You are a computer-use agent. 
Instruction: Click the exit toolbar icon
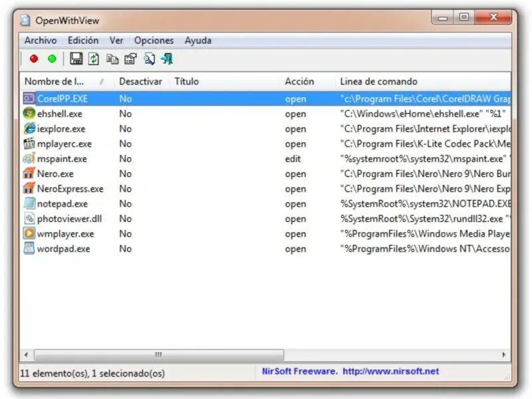(167, 59)
